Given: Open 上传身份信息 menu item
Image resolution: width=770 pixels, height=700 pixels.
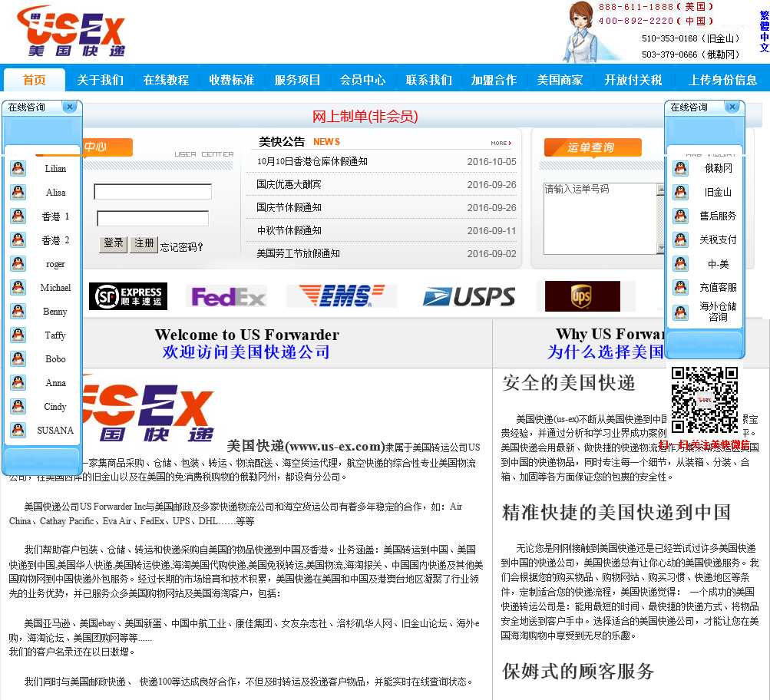Looking at the screenshot, I should (x=722, y=80).
